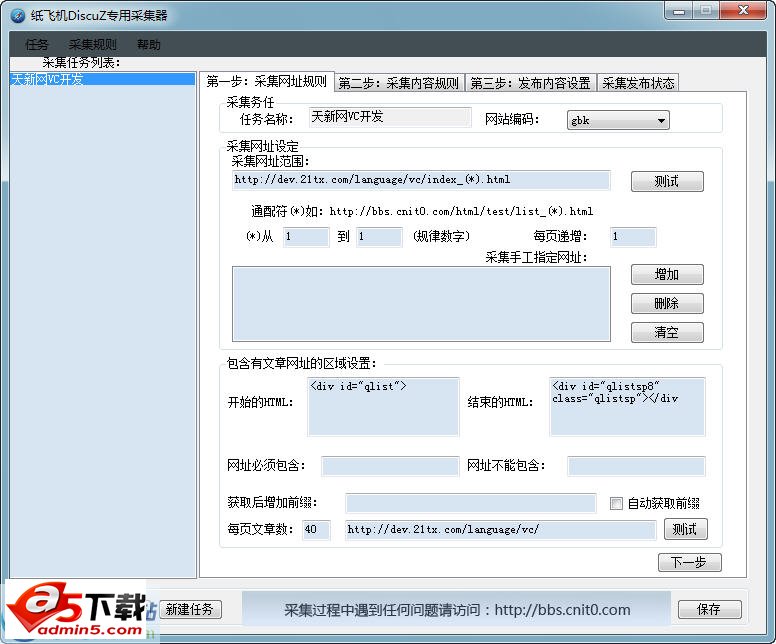776x644 pixels.
Task: Click the manual URL list box
Action: click(x=421, y=304)
